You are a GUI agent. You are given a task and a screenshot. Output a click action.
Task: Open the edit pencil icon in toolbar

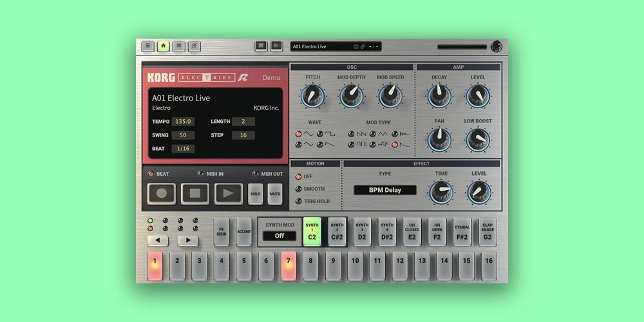194,46
